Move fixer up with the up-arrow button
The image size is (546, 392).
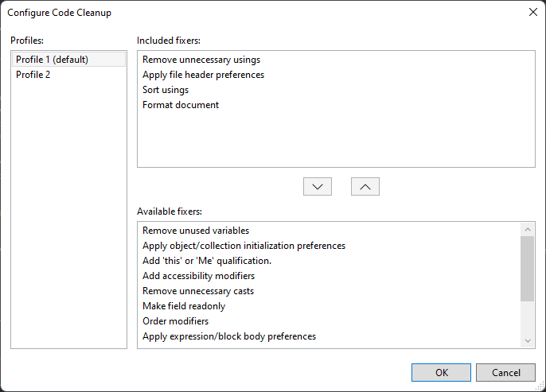(x=365, y=186)
